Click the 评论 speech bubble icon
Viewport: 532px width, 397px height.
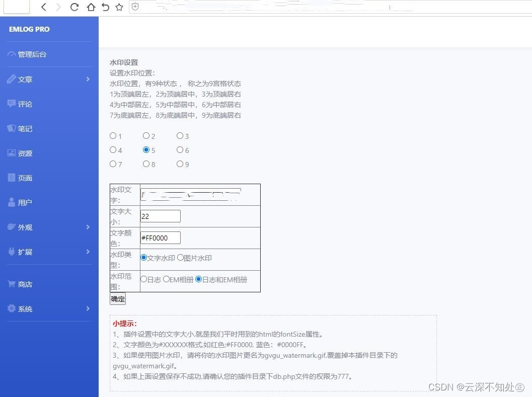click(12, 104)
